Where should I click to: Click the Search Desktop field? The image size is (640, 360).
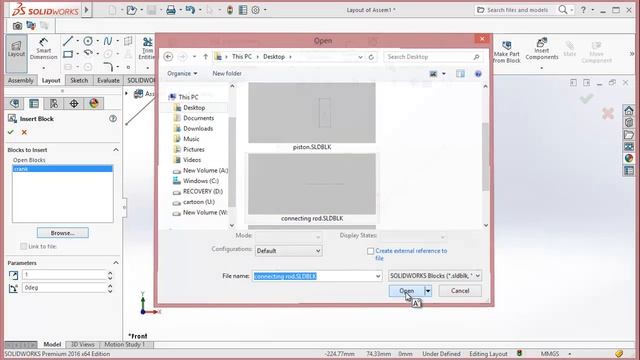pos(433,57)
